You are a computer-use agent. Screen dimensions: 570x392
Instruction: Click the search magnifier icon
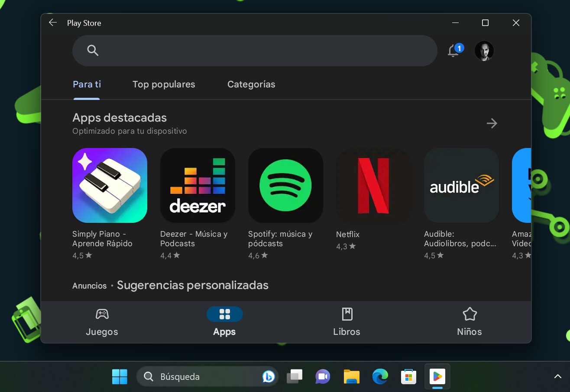pos(93,51)
